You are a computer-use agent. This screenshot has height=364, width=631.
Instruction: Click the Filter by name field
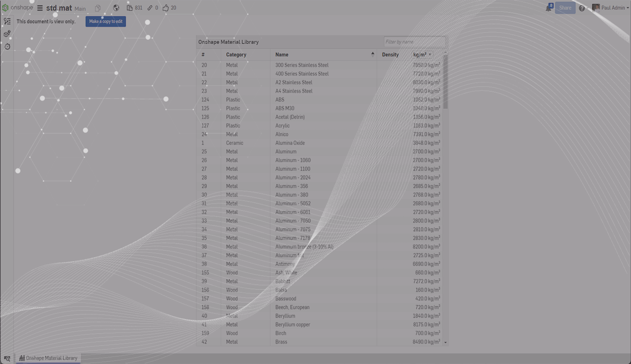pos(414,42)
